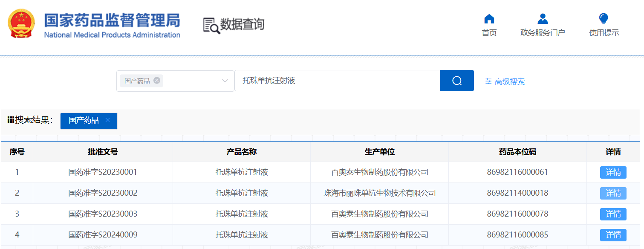
Task: Open 详情 for 国药准字S20230002
Action: tap(613, 193)
